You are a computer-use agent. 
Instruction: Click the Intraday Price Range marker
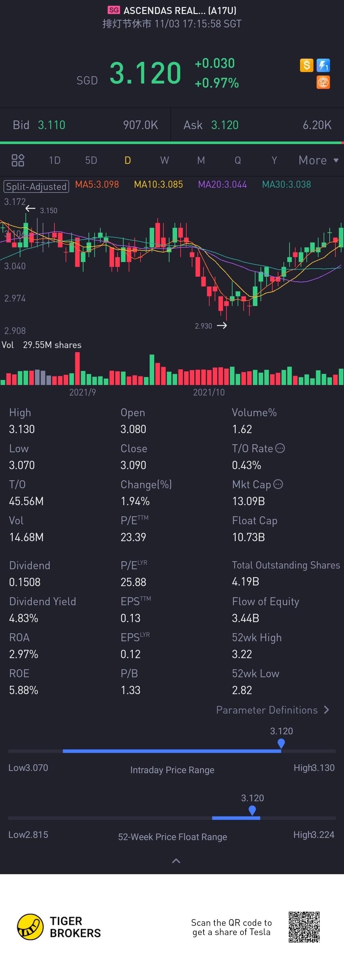click(281, 743)
